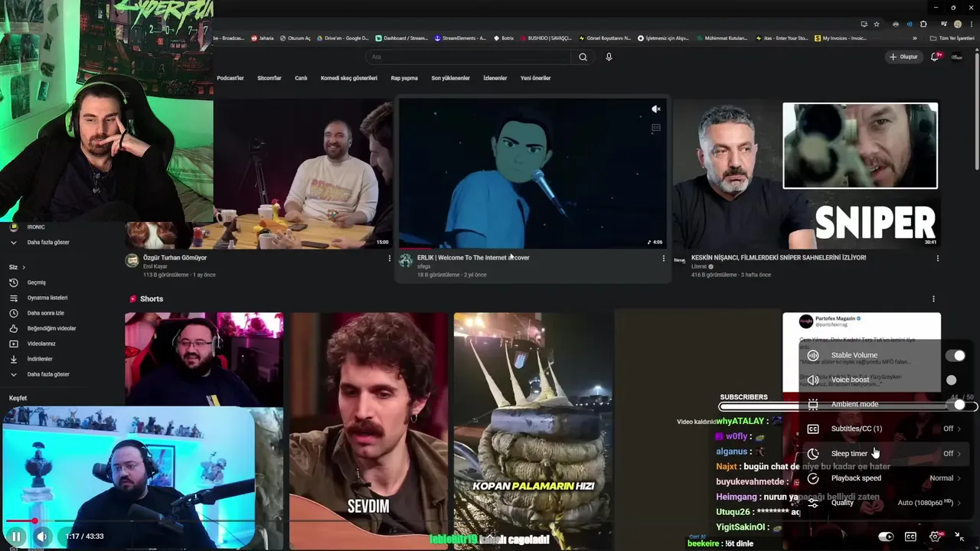The height and width of the screenshot is (551, 980).
Task: Toggle captions icon on ERLIK preview
Action: tap(656, 128)
